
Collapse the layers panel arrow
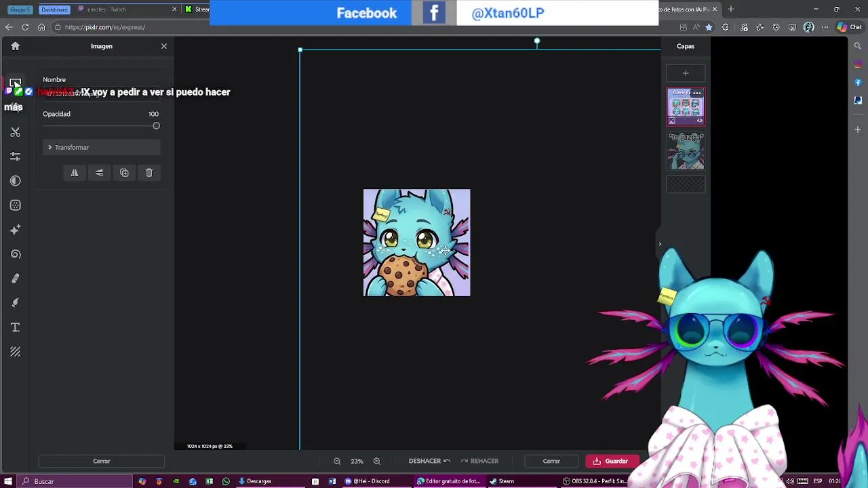point(660,244)
